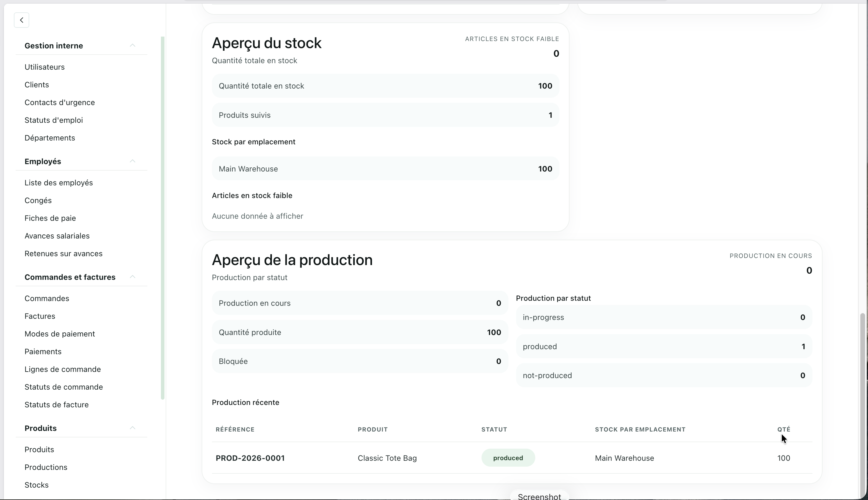Click the produced status badge in table
Viewport: 868px width, 500px height.
[x=508, y=458]
